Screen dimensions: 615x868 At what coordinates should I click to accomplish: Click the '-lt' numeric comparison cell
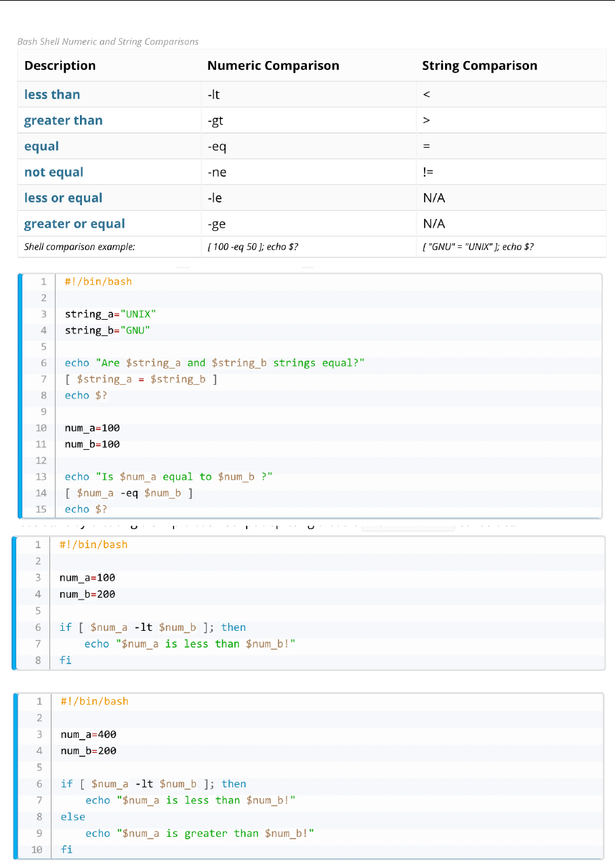point(213,95)
